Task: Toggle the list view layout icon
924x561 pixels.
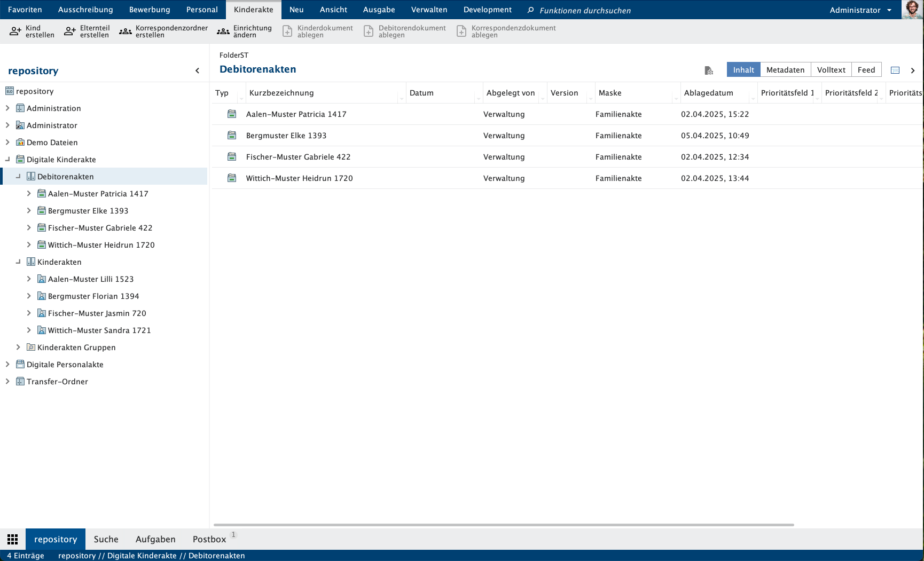Action: point(895,70)
